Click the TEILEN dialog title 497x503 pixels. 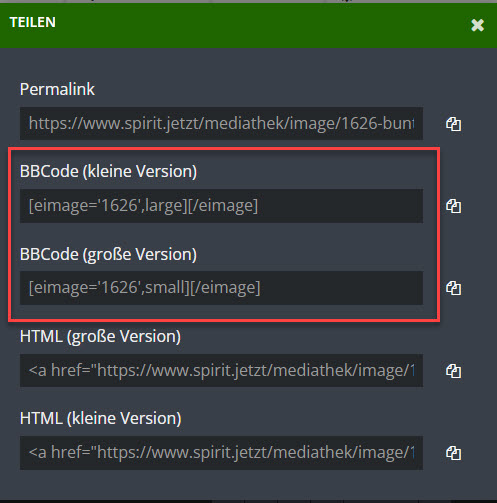[33, 22]
